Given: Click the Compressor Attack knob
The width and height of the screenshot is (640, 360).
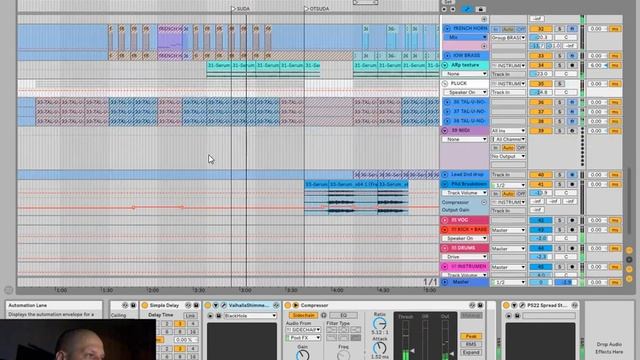Looking at the screenshot, I should [380, 348].
